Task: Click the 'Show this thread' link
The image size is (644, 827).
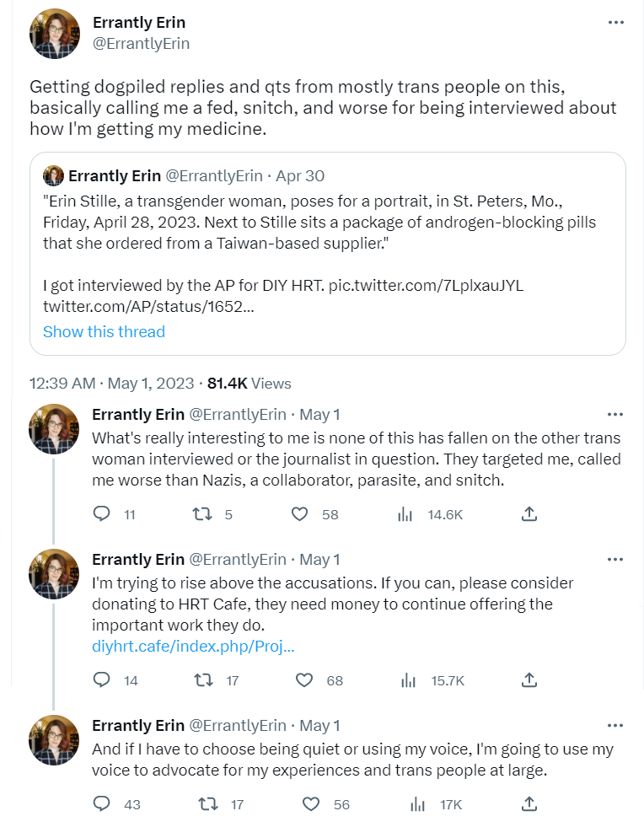Action: tap(104, 331)
